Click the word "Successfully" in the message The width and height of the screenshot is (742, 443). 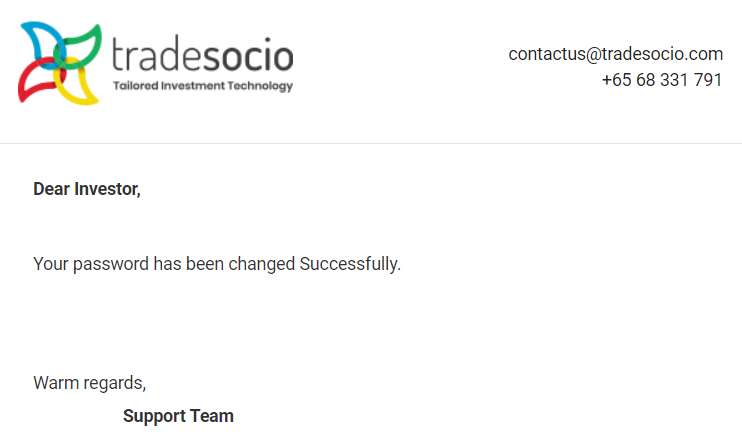click(x=350, y=265)
